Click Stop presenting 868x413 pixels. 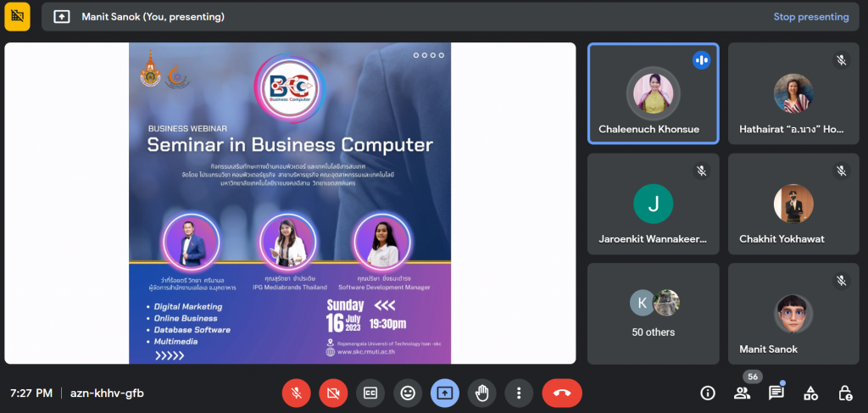(810, 17)
